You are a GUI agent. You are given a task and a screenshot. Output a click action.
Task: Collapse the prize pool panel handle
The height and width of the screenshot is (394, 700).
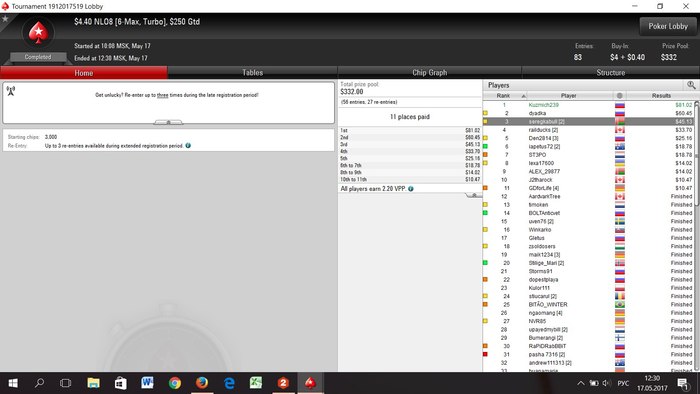pyautogui.click(x=473, y=195)
